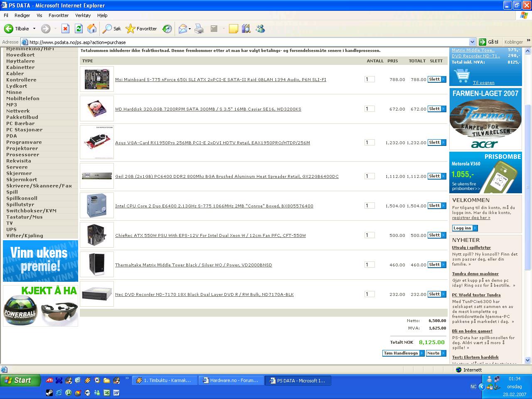Expand the Koblinger links chevron
532x399 pixels.
point(528,41)
